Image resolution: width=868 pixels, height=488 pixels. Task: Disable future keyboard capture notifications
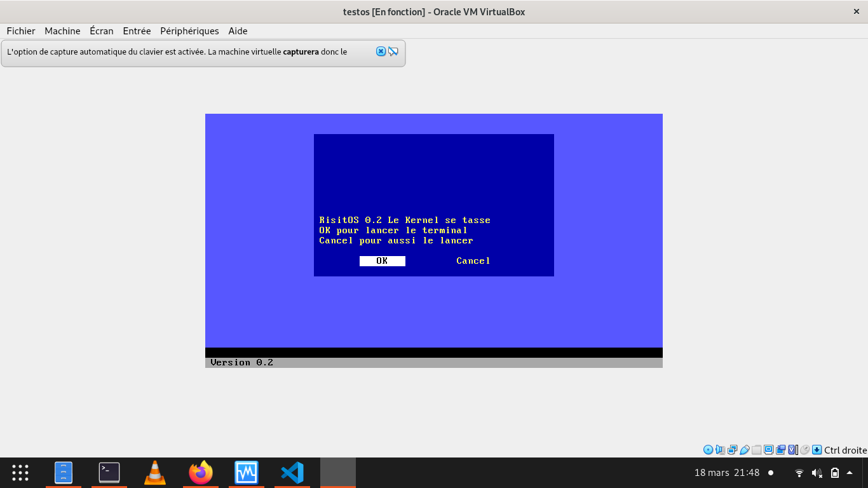tap(393, 51)
